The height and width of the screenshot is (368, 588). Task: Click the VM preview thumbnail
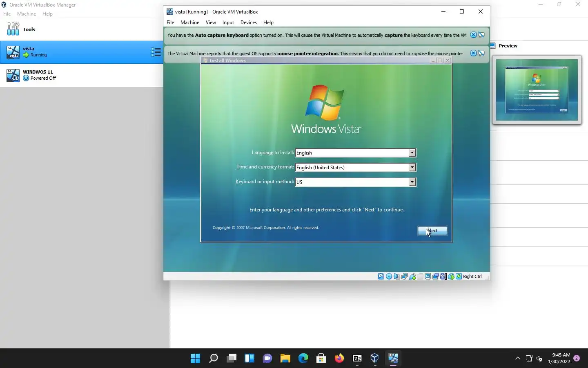pyautogui.click(x=537, y=90)
